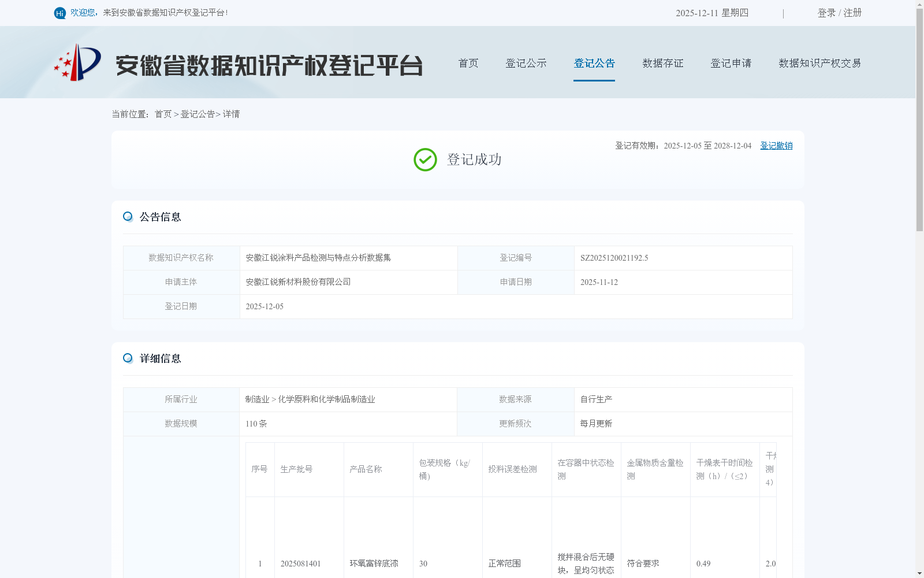Click update frequency value 每月更新
The image size is (924, 578).
point(596,424)
